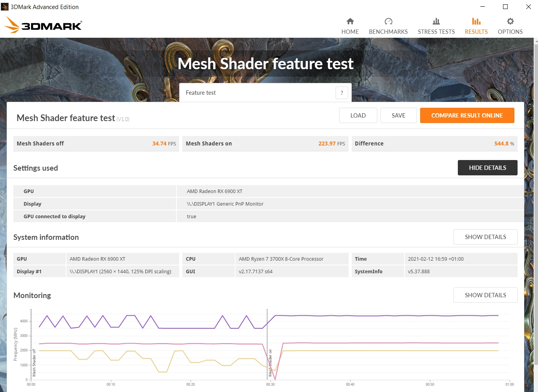Expand Monitoring with SHOW DETAILS
The image size is (538, 392).
click(x=485, y=295)
